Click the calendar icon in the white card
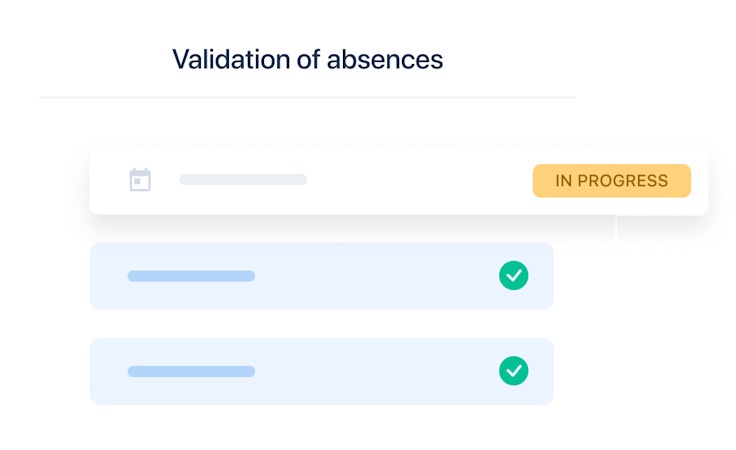The image size is (736, 450). click(140, 180)
